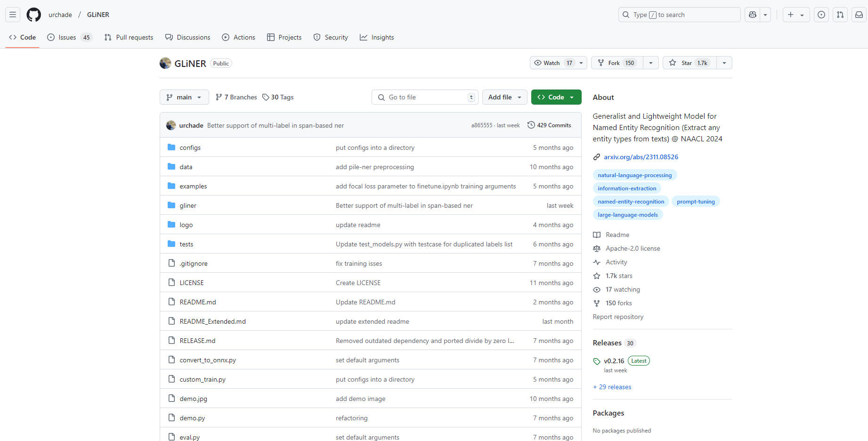Expand the star lists dropdown arrow
Screen dimensions: 868x441
724,63
